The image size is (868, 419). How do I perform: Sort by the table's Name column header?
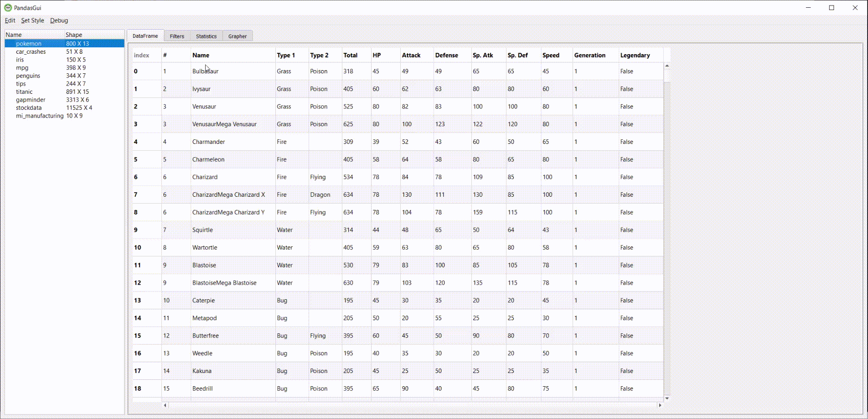(233, 55)
